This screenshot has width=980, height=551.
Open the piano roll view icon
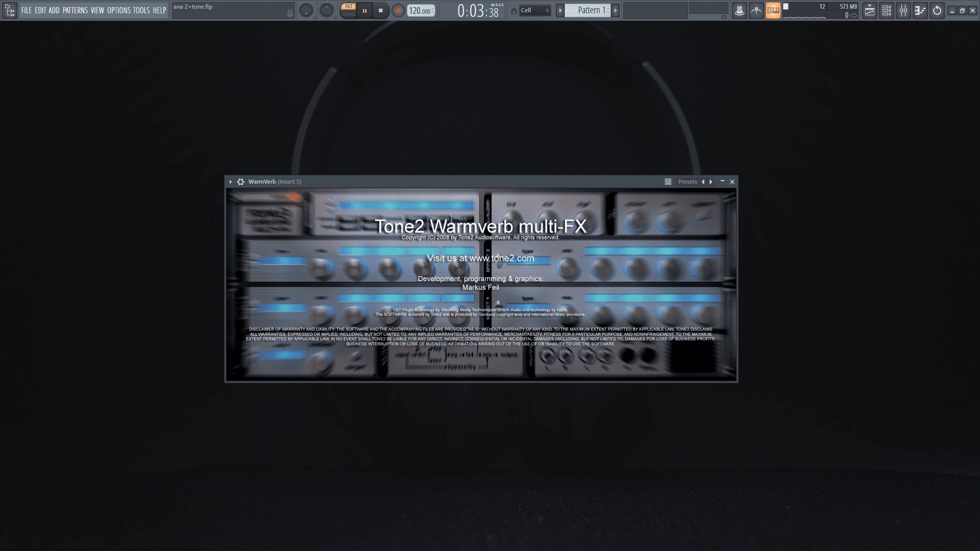click(x=920, y=10)
